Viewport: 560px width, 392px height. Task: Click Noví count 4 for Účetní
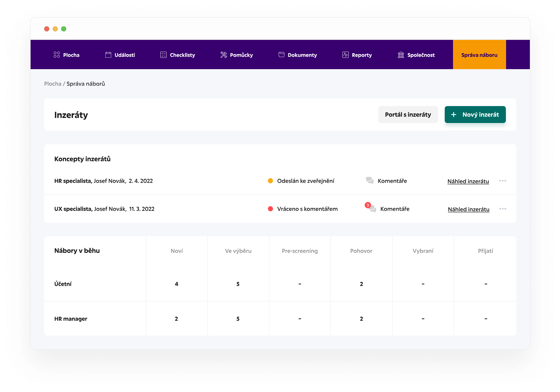pos(176,284)
